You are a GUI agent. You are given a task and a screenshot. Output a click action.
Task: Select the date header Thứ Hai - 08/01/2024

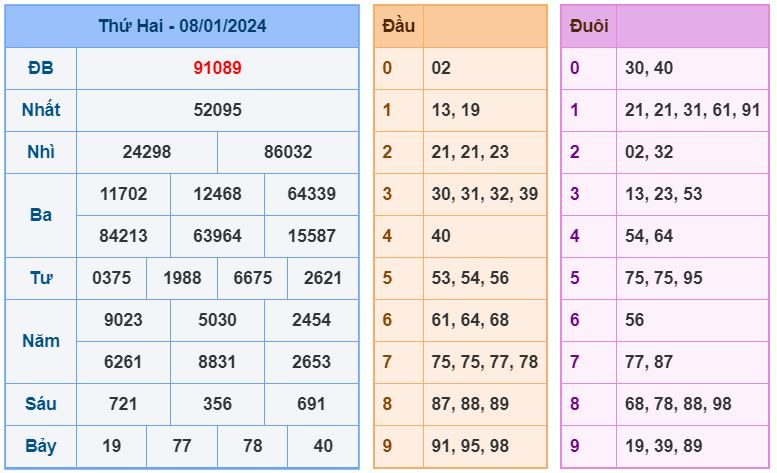point(182,26)
